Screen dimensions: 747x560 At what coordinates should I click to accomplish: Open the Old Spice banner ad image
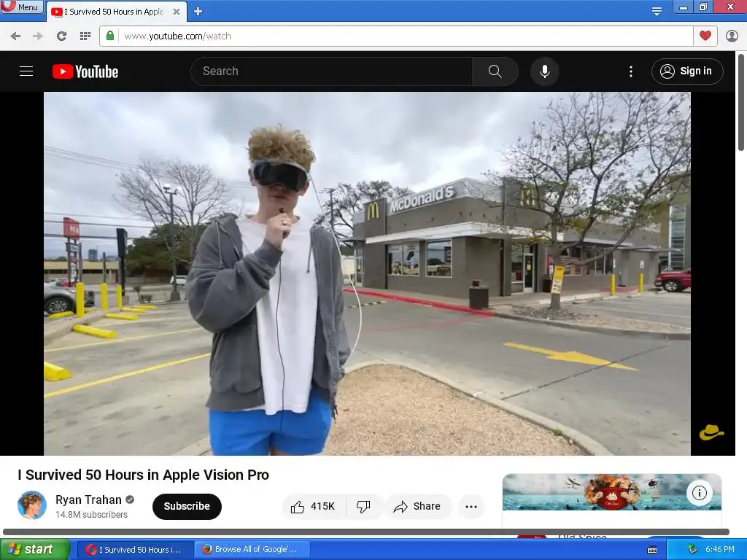tap(611, 492)
